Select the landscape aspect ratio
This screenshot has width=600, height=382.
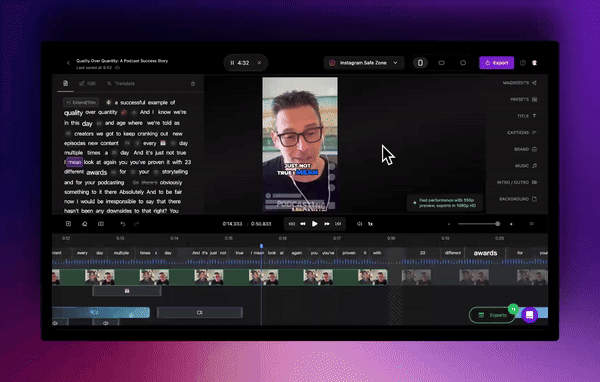[442, 63]
